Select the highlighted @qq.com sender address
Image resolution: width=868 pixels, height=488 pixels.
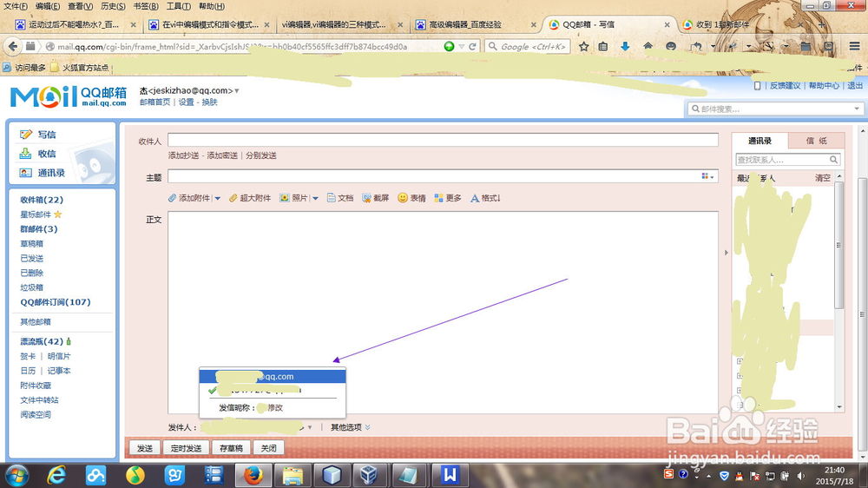273,376
